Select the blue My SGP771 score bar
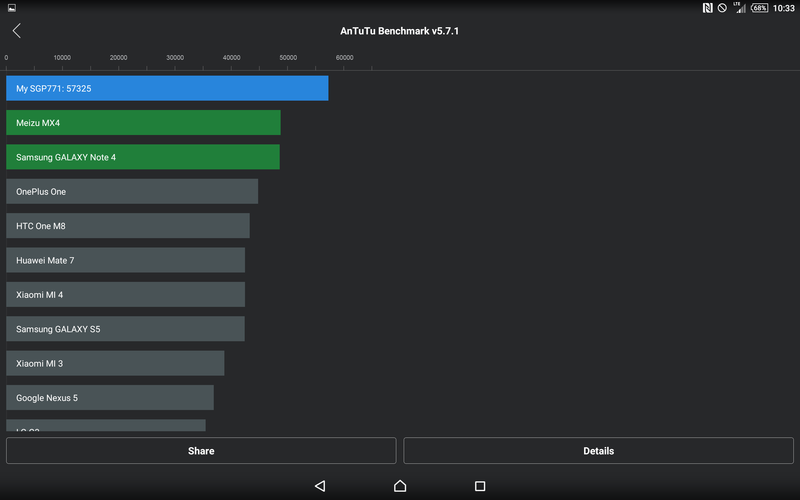 pyautogui.click(x=167, y=88)
